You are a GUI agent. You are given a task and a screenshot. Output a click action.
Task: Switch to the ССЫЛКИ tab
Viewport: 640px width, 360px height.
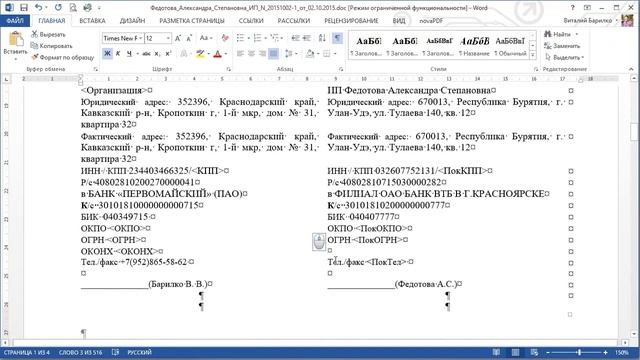point(251,20)
